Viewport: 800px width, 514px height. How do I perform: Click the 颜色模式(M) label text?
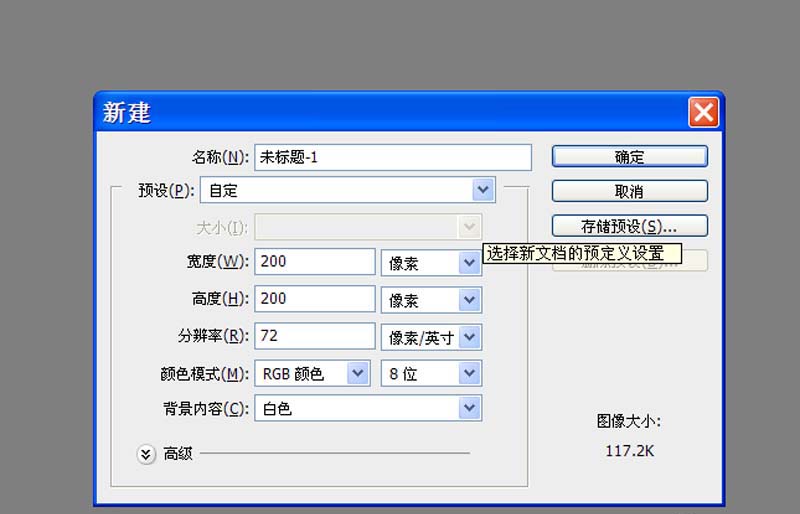click(x=204, y=374)
